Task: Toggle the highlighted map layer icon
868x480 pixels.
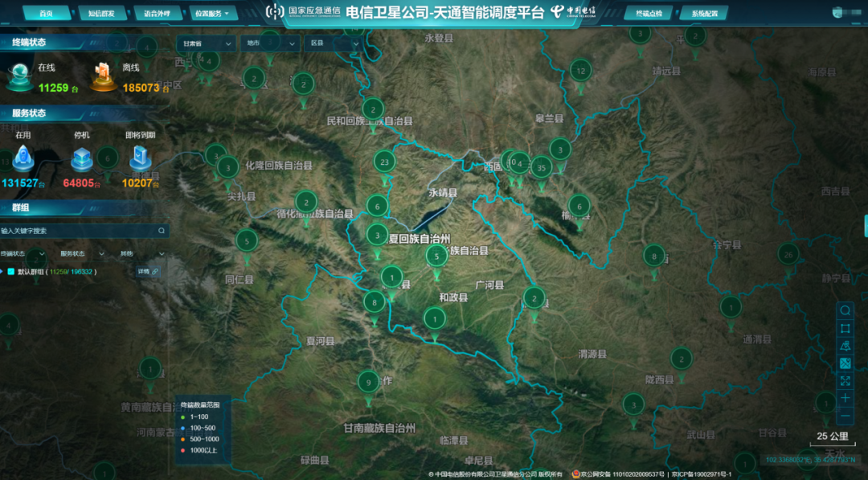Action: pos(845,363)
